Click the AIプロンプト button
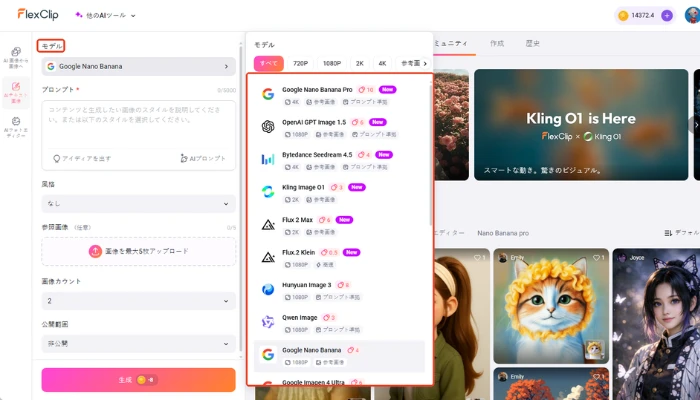The height and width of the screenshot is (400, 700). point(203,158)
